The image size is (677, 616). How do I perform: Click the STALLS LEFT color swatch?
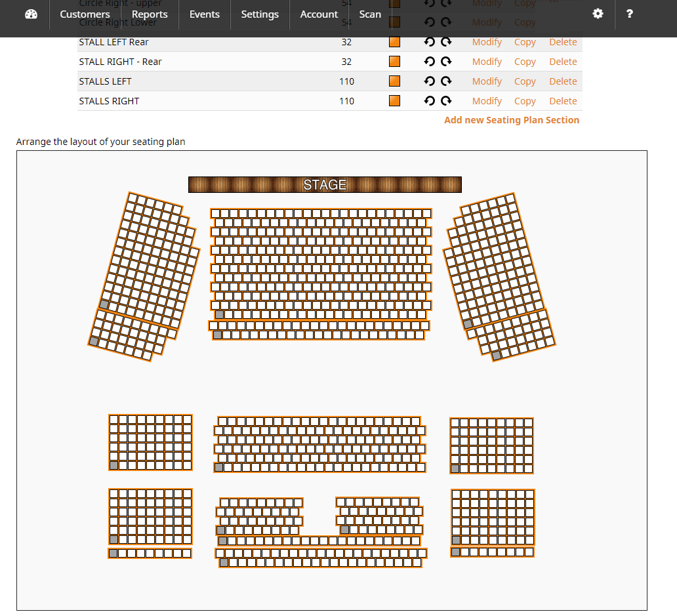tap(394, 81)
